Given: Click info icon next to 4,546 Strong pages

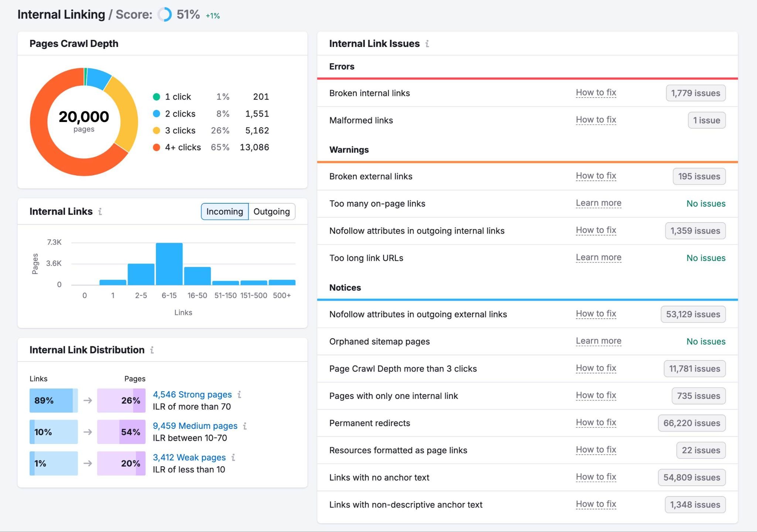Looking at the screenshot, I should pyautogui.click(x=240, y=394).
